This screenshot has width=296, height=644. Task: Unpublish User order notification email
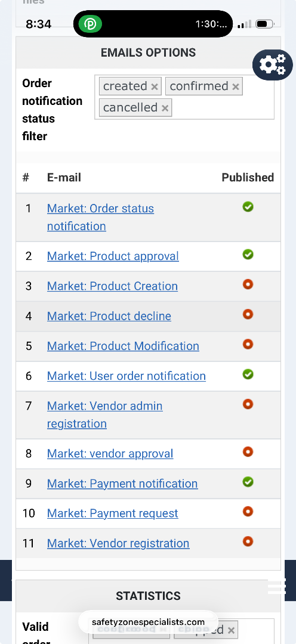[x=248, y=374]
